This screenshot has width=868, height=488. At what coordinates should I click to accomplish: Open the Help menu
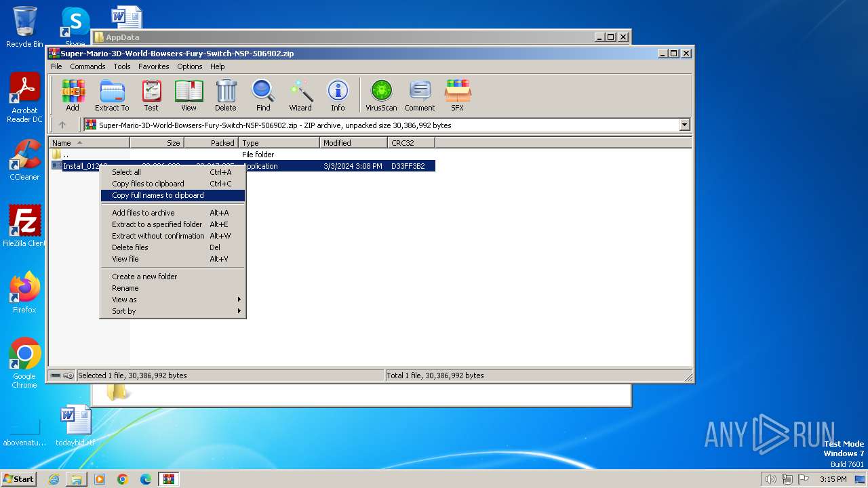click(x=217, y=66)
